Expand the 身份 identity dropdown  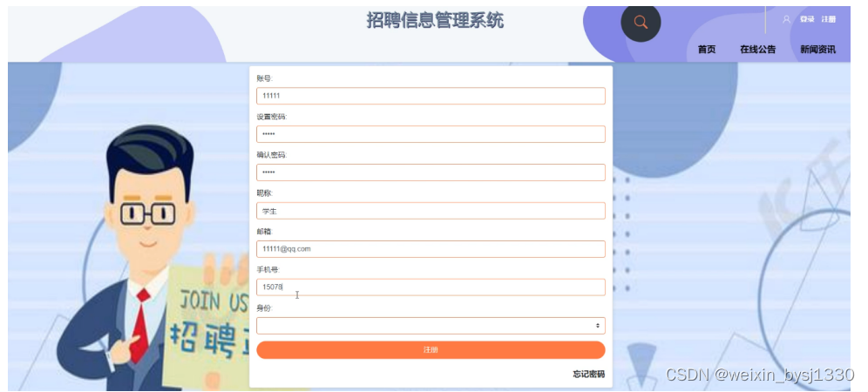coord(431,326)
